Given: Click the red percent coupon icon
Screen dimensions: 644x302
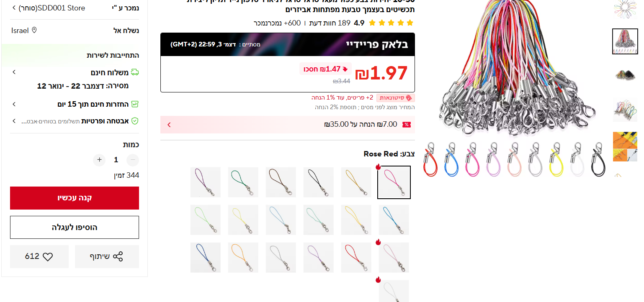Looking at the screenshot, I should click(406, 125).
